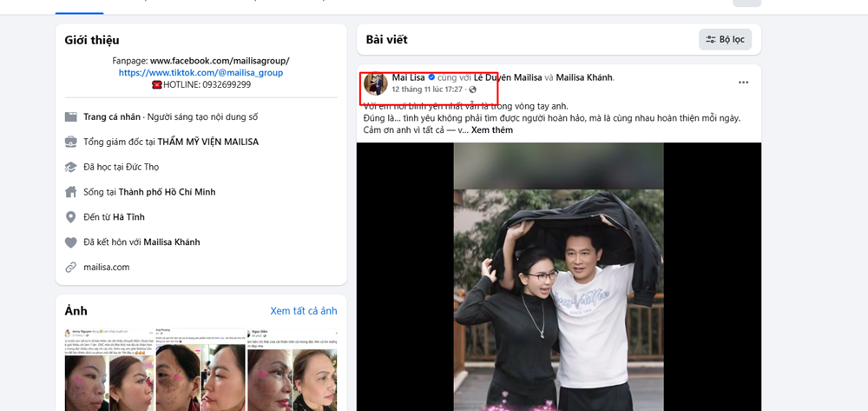
Task: Click the post timestamp 12 tháng 11
Action: 427,89
